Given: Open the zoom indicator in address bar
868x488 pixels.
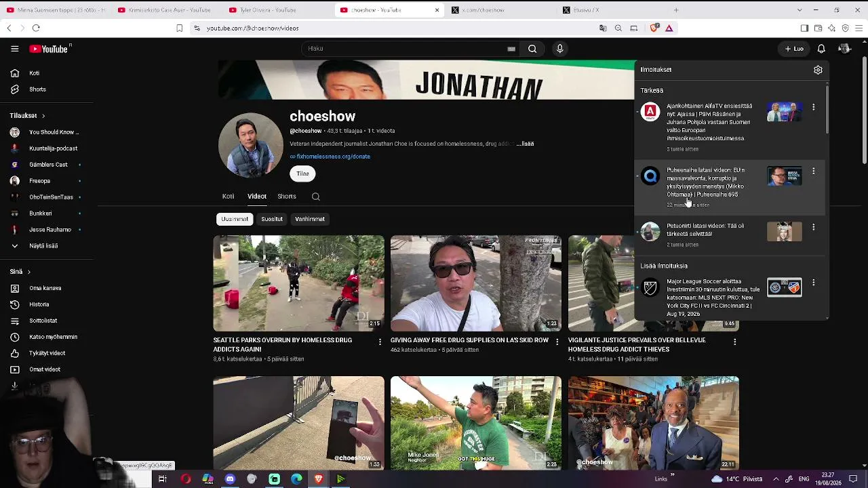Looking at the screenshot, I should tap(618, 28).
